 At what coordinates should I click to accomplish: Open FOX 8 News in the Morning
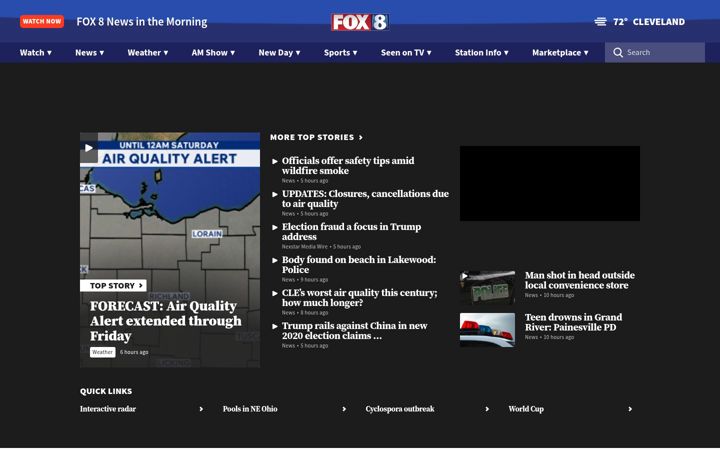pyautogui.click(x=142, y=22)
